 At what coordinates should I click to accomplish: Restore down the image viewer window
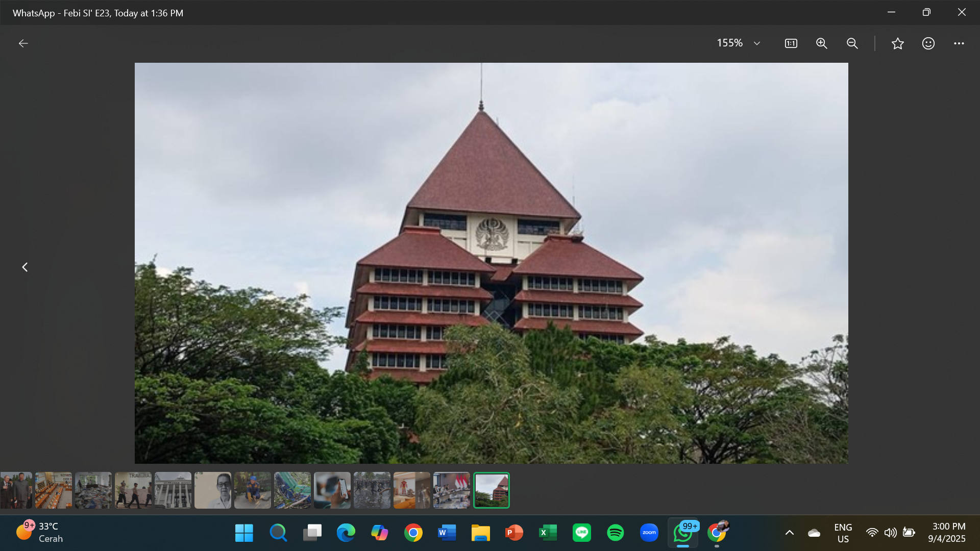pos(926,12)
